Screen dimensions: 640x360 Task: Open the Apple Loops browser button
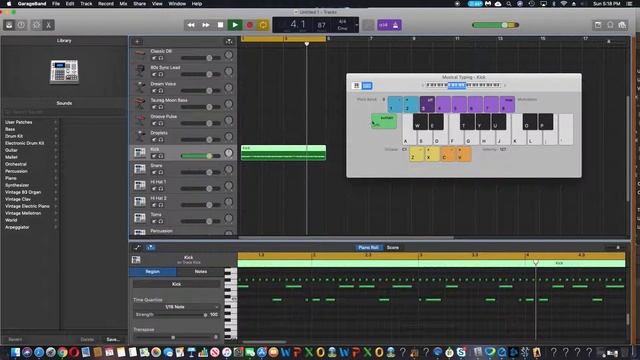pos(610,25)
